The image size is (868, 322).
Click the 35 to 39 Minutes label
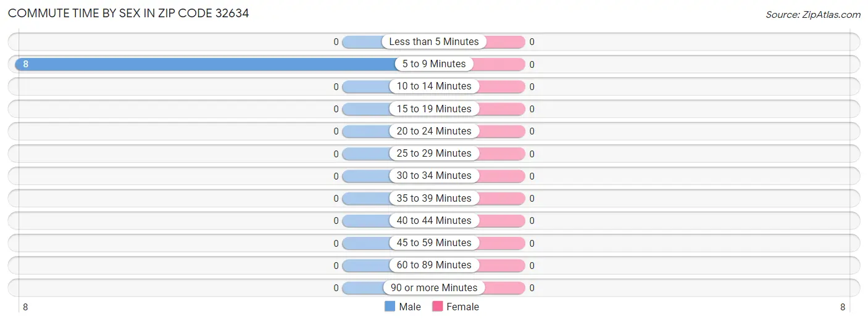(x=434, y=198)
